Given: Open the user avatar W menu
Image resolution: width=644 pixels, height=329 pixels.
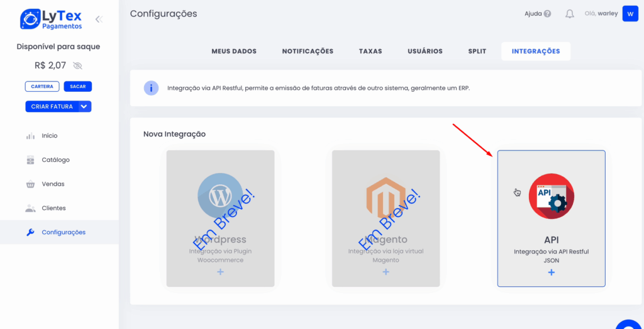Looking at the screenshot, I should 630,14.
